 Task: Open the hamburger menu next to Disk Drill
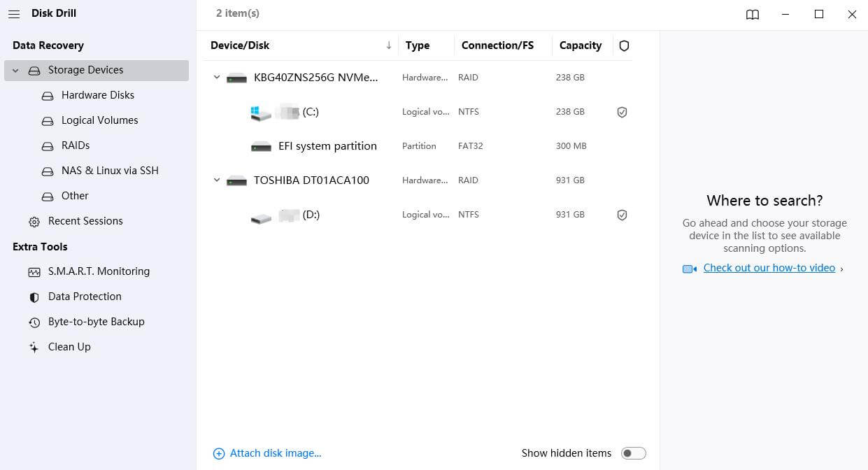click(14, 13)
